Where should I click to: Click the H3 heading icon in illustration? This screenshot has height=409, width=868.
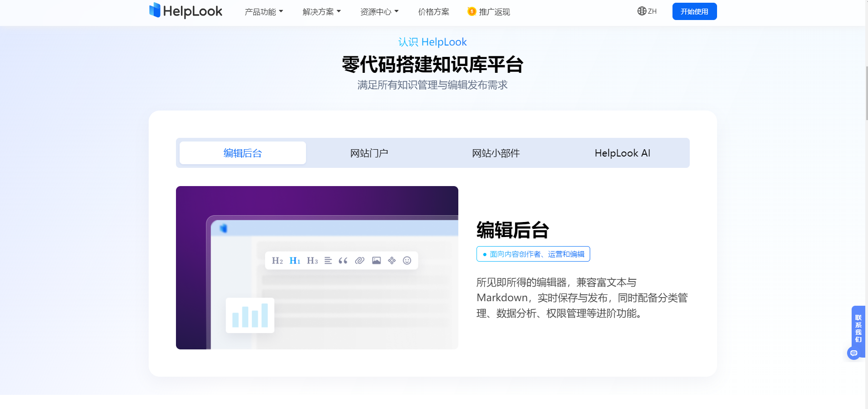[x=312, y=261]
